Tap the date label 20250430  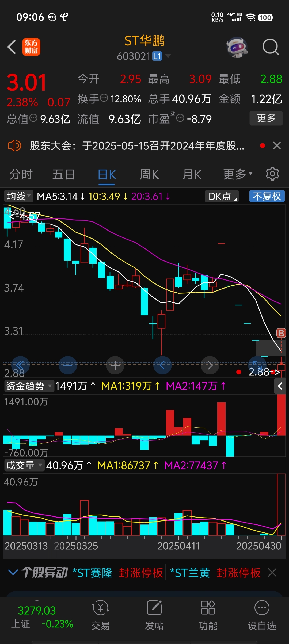click(x=259, y=546)
